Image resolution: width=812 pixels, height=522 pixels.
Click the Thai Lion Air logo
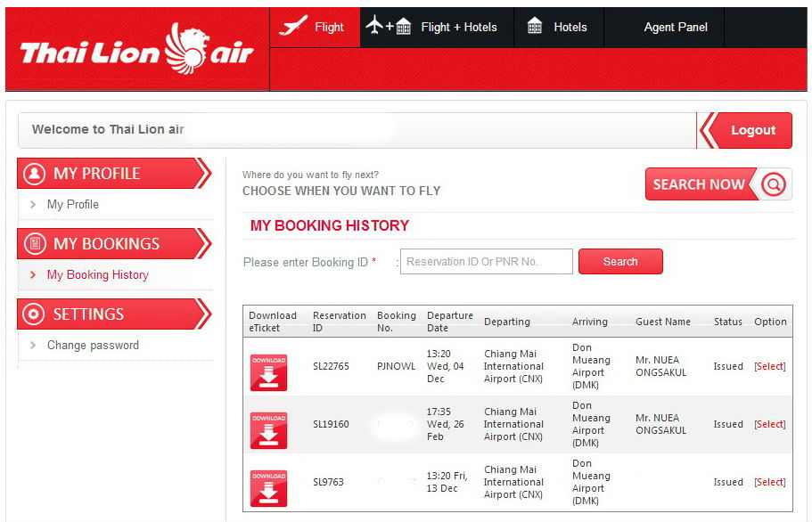point(136,50)
